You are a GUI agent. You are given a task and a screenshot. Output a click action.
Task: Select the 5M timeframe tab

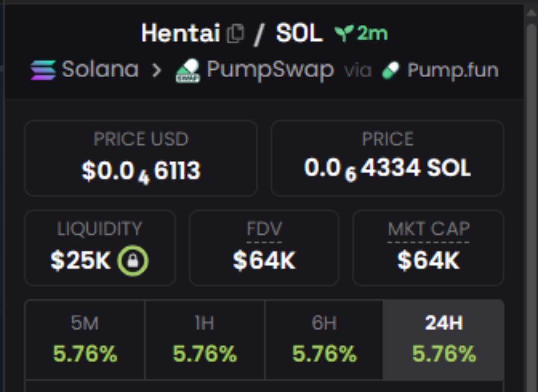(x=85, y=340)
